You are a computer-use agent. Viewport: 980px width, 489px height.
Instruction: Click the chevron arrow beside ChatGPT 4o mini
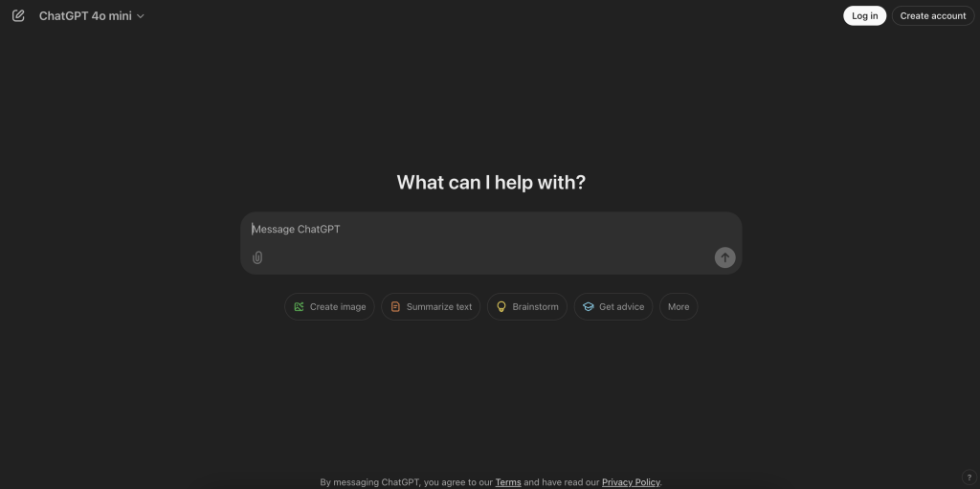coord(141,16)
